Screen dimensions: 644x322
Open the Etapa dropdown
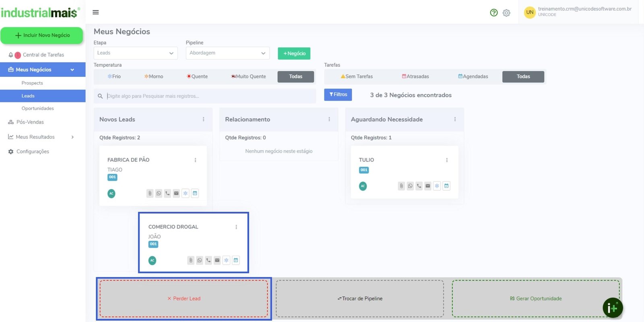tap(136, 53)
